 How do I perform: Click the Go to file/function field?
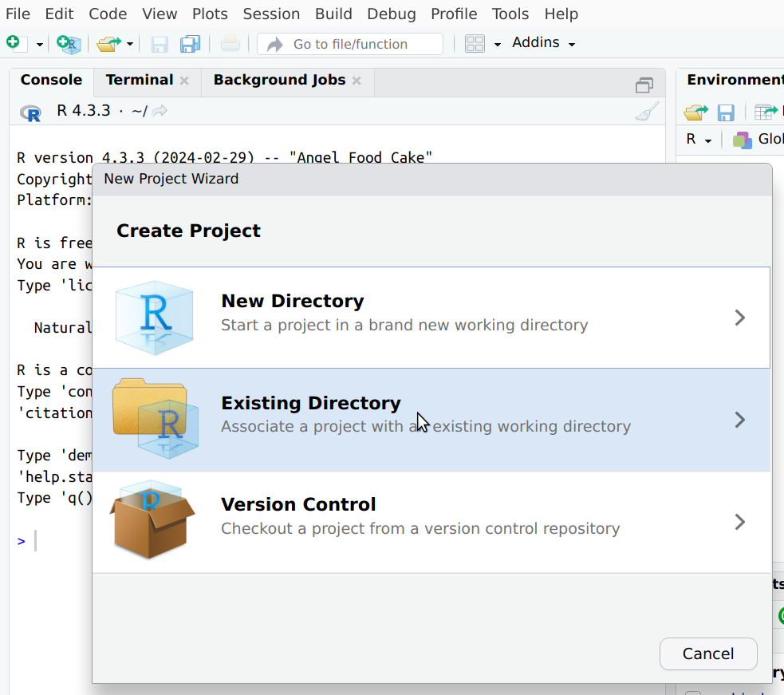[x=350, y=44]
